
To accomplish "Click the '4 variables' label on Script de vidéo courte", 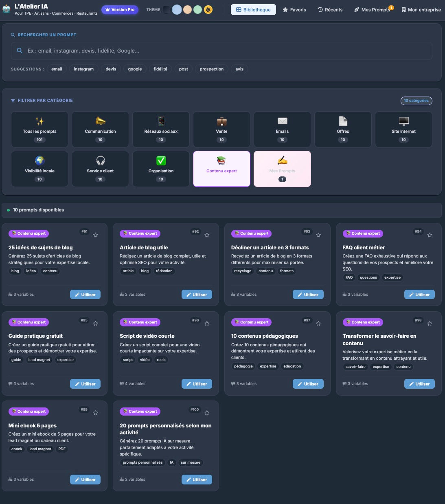I will (x=132, y=384).
